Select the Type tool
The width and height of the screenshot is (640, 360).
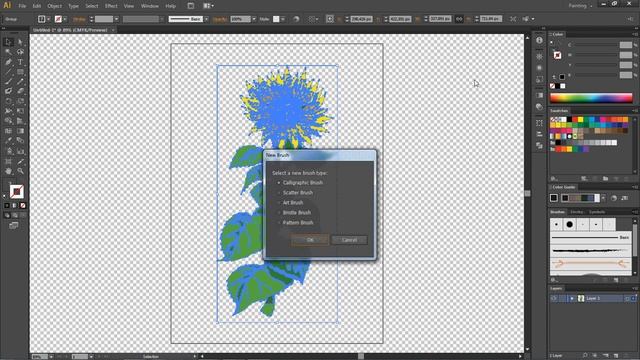[x=20, y=62]
